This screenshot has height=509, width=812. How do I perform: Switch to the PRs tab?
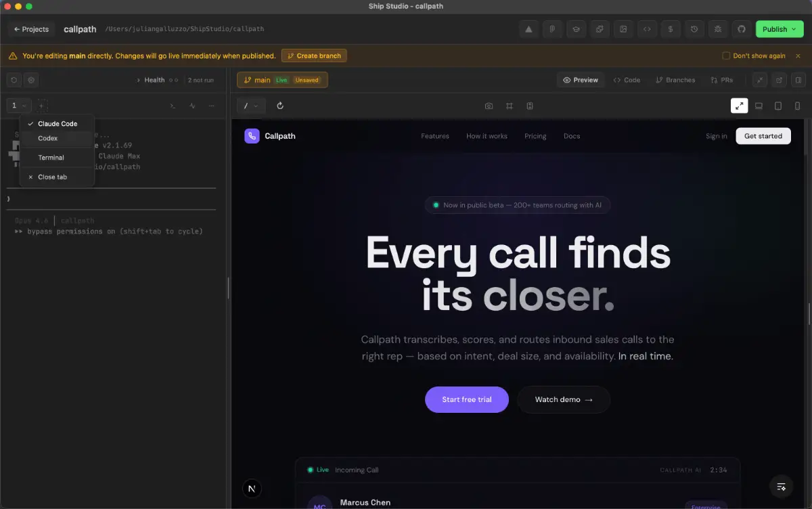point(722,80)
